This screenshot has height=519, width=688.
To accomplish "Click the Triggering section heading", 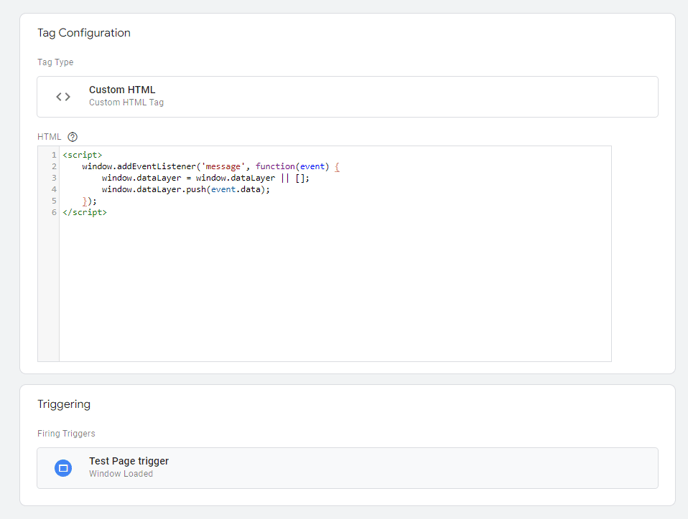I will [64, 404].
